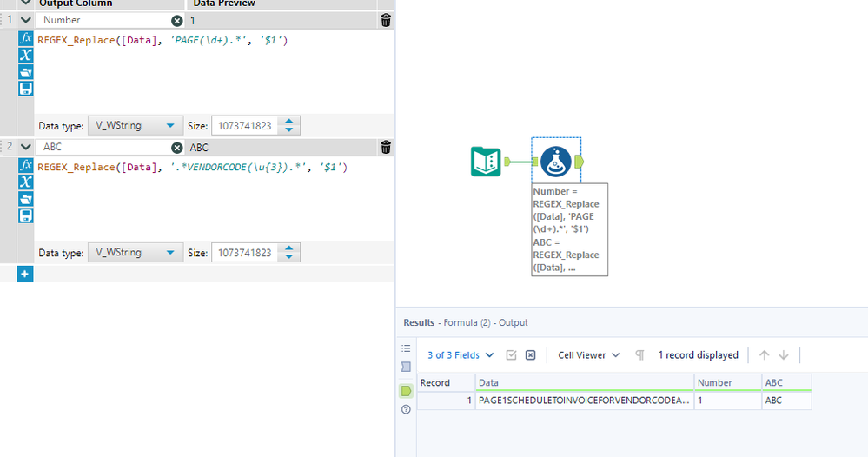This screenshot has width=868, height=457.
Task: Toggle show whitespace pilcrow icon
Action: pos(640,355)
